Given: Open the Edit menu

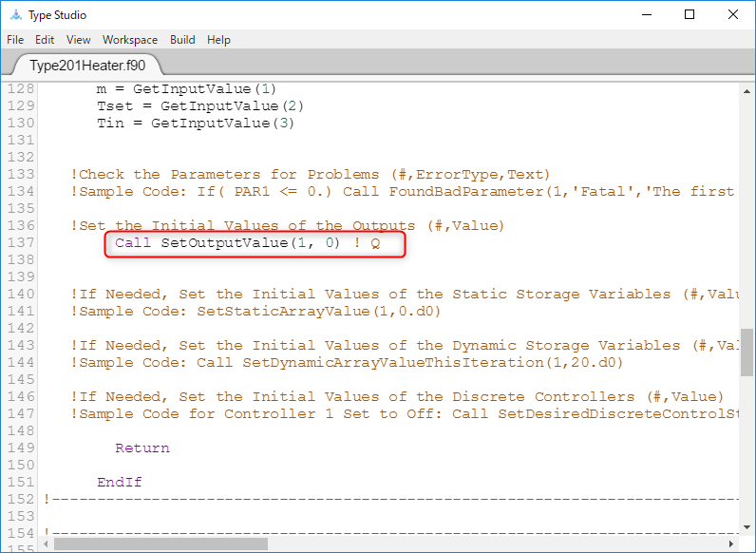Looking at the screenshot, I should [x=45, y=40].
